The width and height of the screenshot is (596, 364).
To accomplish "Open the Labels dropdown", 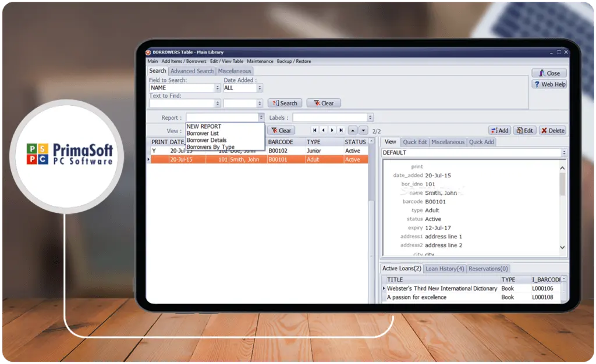I will point(370,117).
